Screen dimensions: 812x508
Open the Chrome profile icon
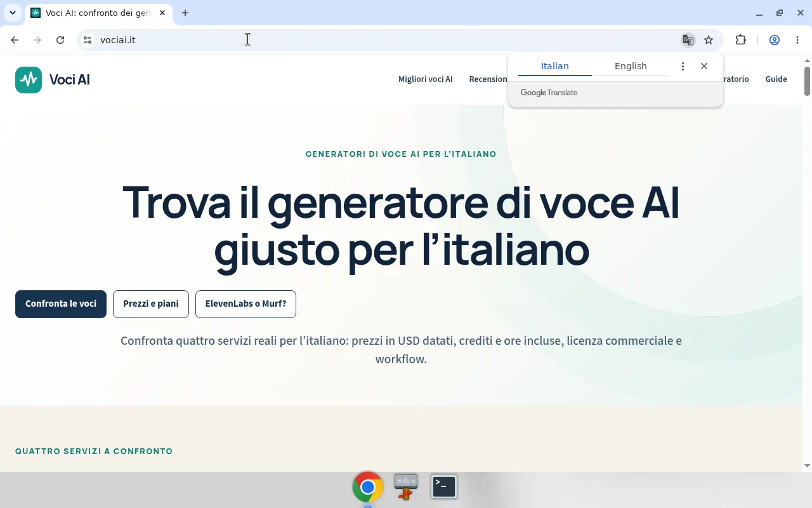(775, 40)
